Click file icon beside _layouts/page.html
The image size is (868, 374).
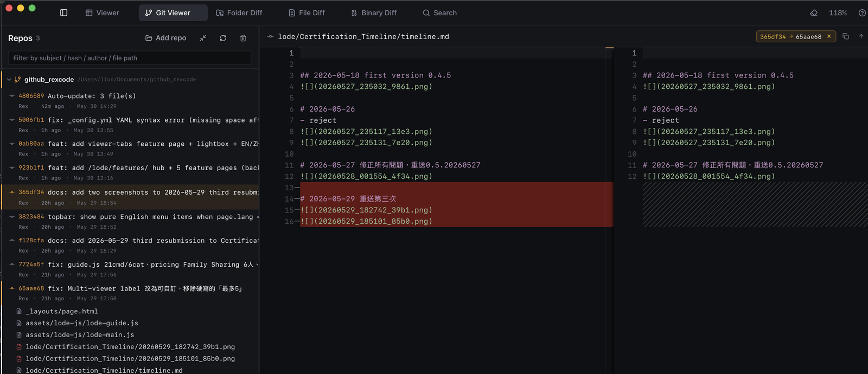[x=19, y=312]
